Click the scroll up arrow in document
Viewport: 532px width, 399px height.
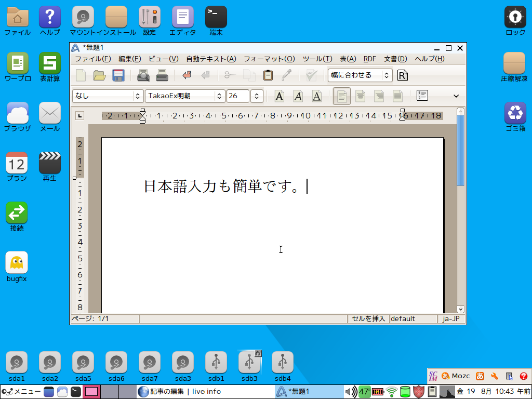pos(460,112)
